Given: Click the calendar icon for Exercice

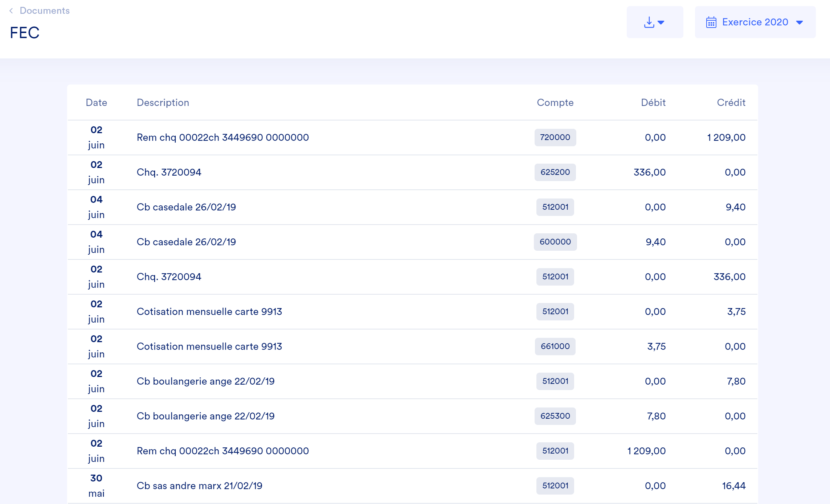Looking at the screenshot, I should point(711,22).
